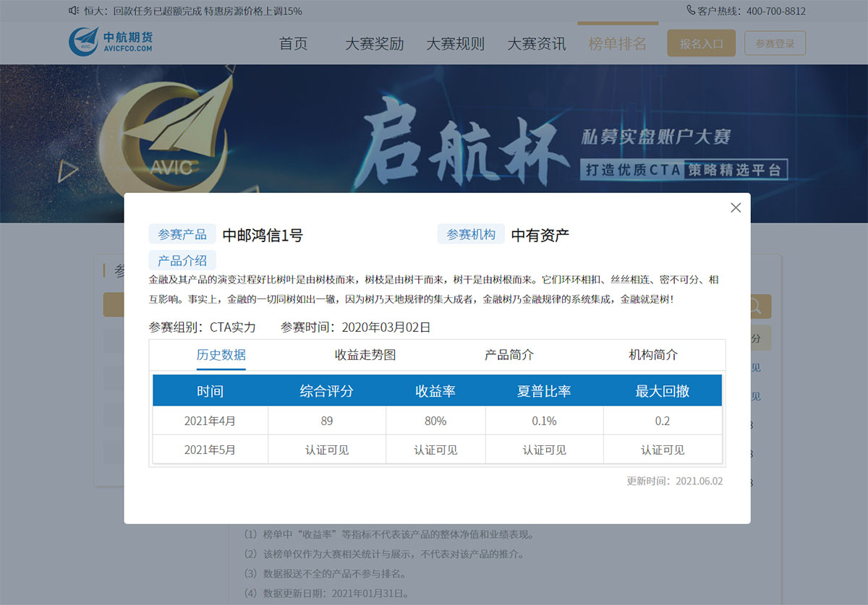This screenshot has width=868, height=605.
Task: Click the 客户热线 400-700-8812 text
Action: pyautogui.click(x=752, y=11)
